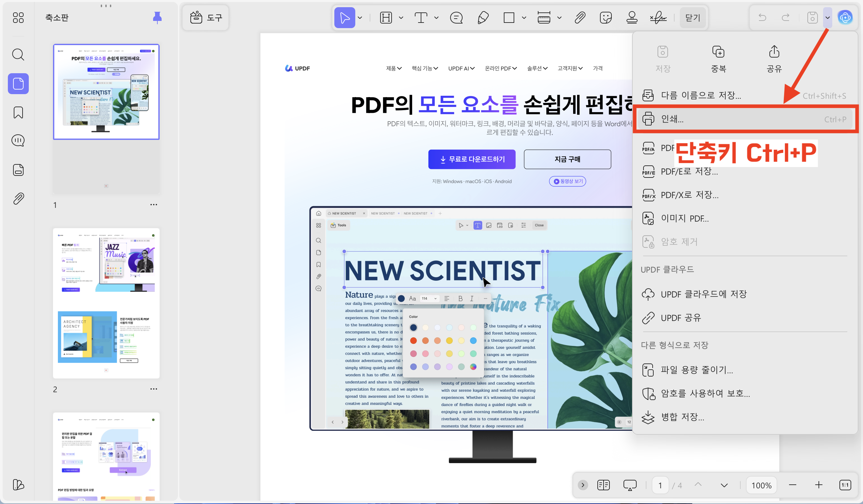The image size is (863, 504).
Task: Choose 이미지 PDF menu item
Action: coord(745,218)
